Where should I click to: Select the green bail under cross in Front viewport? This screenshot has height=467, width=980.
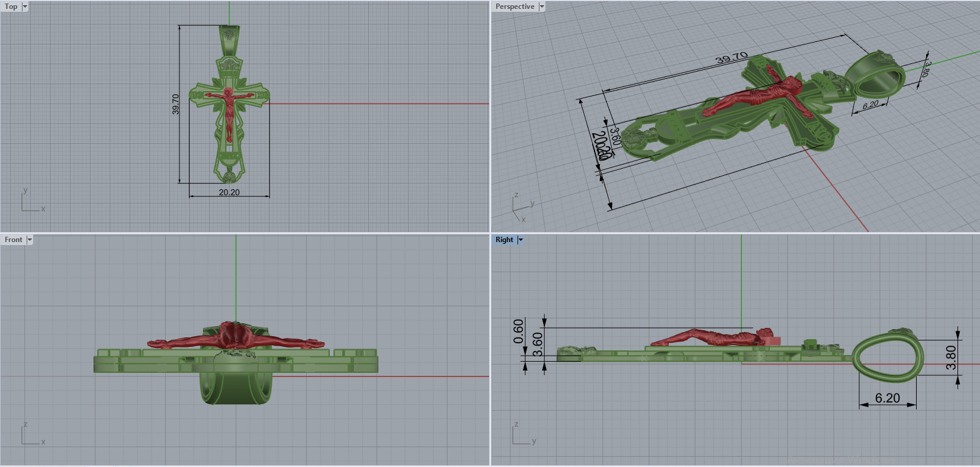(236, 388)
